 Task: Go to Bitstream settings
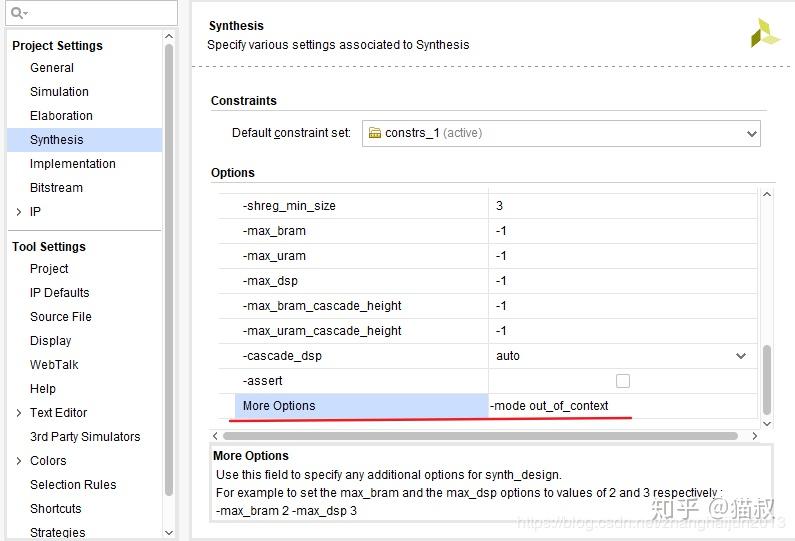point(56,188)
